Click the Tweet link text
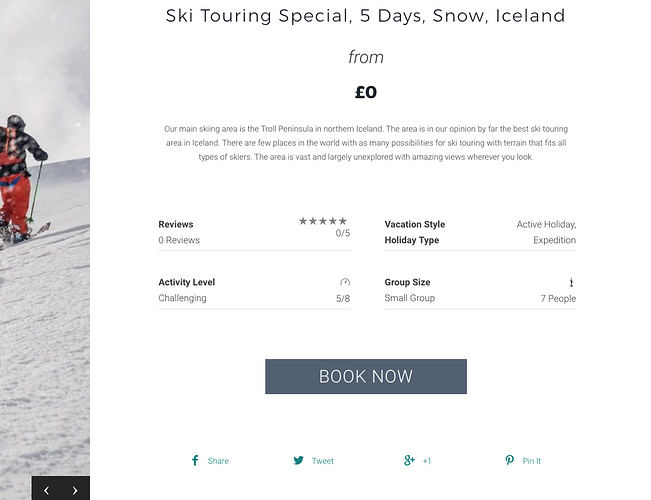651x500 pixels. [323, 461]
